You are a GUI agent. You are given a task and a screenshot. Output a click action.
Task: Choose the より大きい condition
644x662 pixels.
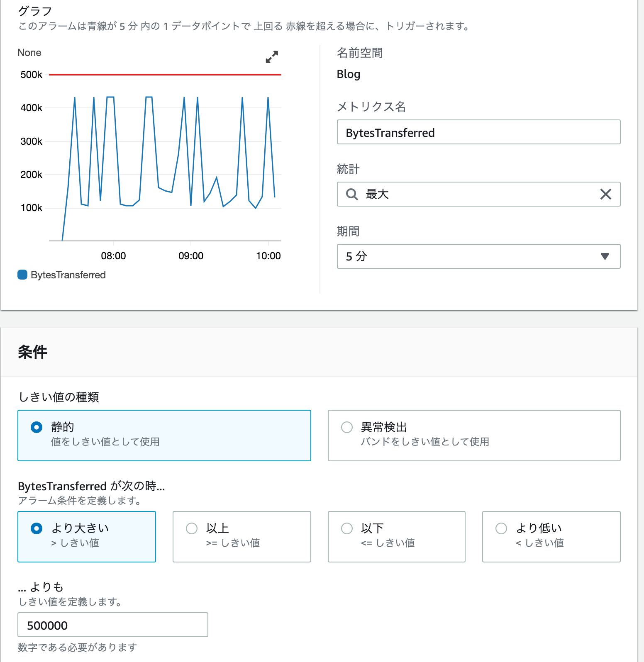[87, 537]
